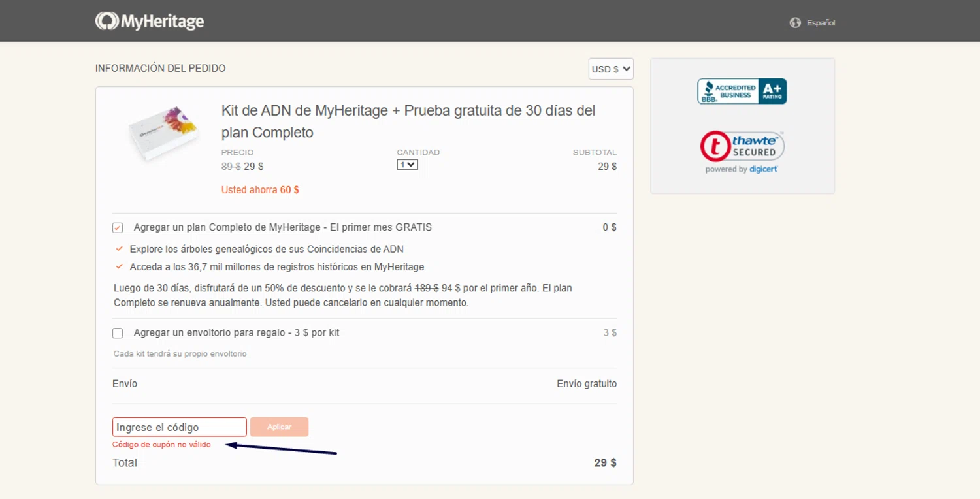Uncheck the plan Completo checkbox
The image size is (980, 499).
(x=118, y=228)
